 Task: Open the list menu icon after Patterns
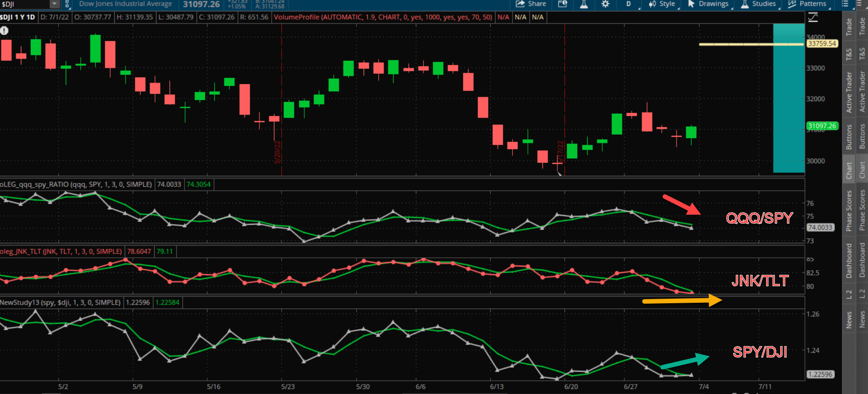click(845, 4)
